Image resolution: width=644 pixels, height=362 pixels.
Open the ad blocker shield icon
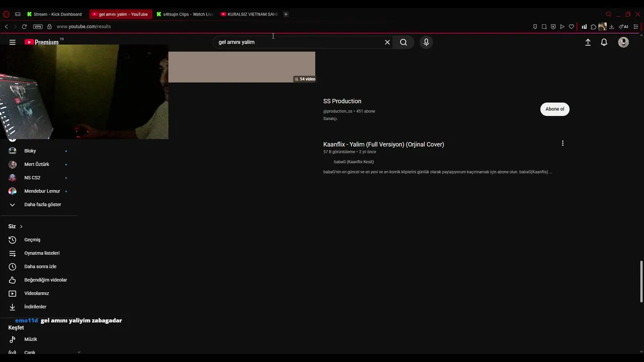tap(553, 27)
